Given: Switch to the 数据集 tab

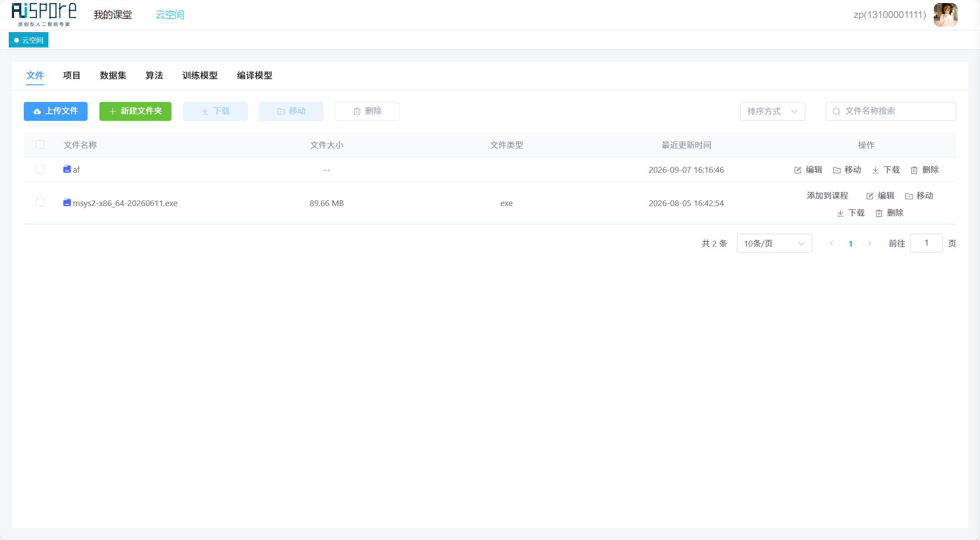Looking at the screenshot, I should (x=113, y=76).
